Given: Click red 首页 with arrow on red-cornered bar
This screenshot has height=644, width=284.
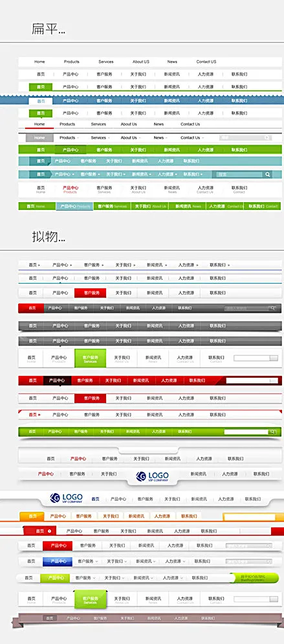Looking at the screenshot, I should (34, 415).
